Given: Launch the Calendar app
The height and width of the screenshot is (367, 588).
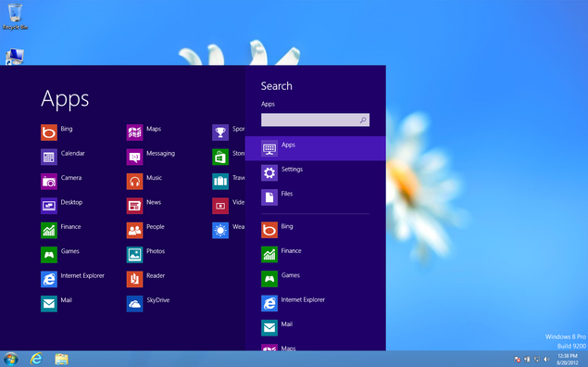Looking at the screenshot, I should pyautogui.click(x=63, y=157).
